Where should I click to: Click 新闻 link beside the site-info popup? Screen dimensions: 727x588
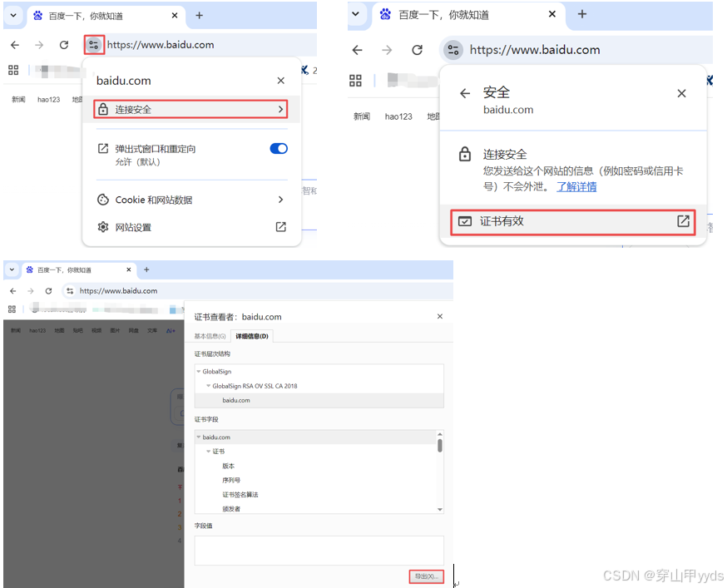pos(18,99)
